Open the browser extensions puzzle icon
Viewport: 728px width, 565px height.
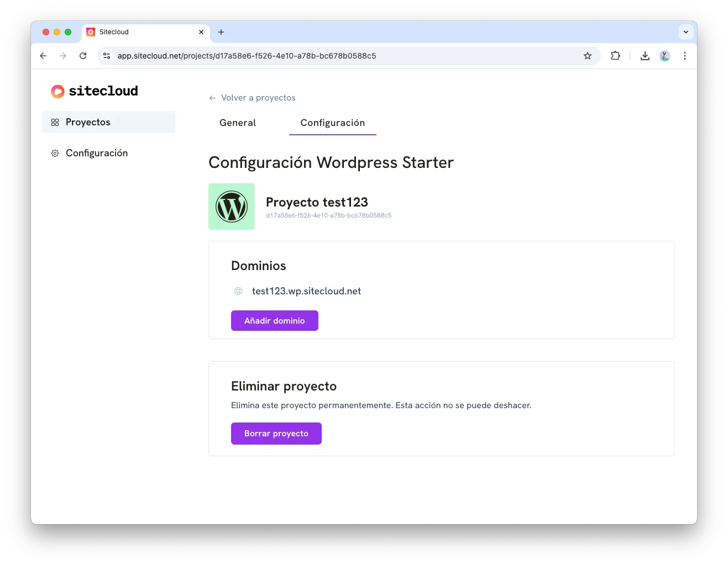[615, 56]
